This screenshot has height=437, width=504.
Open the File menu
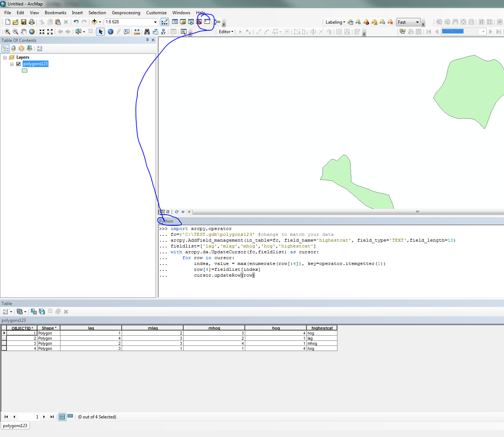point(8,13)
